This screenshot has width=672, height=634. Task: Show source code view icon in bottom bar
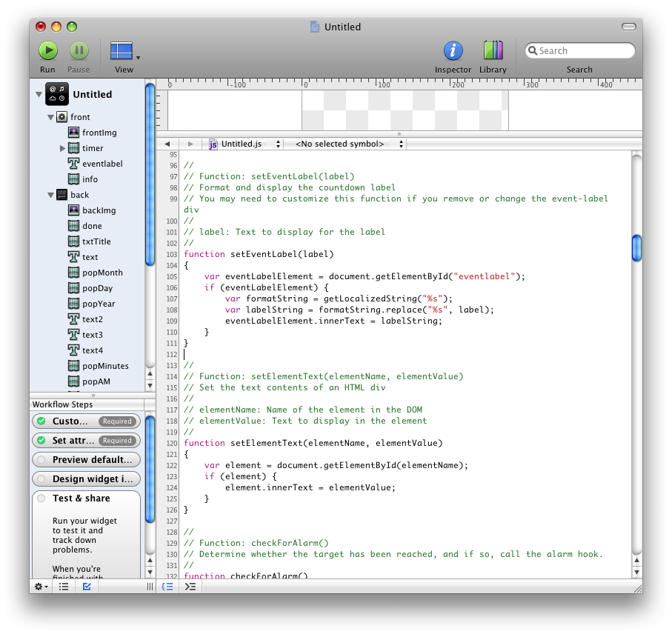point(167,587)
